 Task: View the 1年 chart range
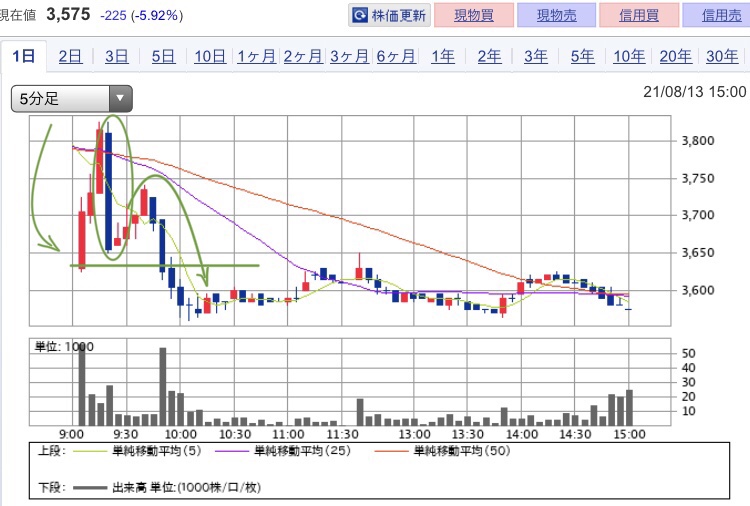click(x=442, y=56)
